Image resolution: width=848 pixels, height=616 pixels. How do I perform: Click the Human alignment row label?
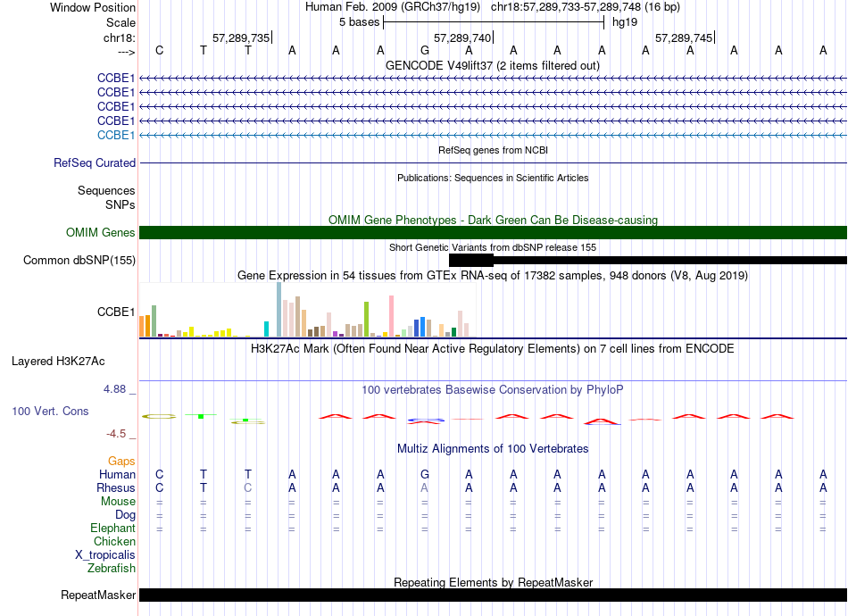[117, 474]
